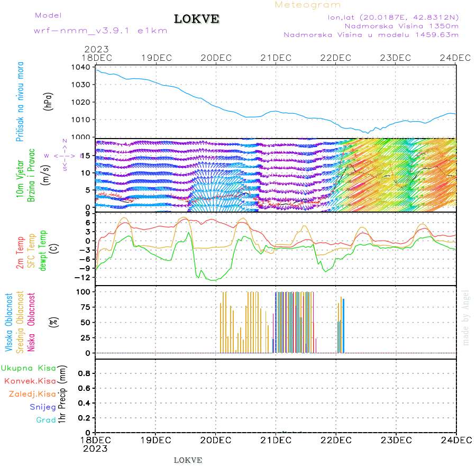This screenshot has height=476, width=476.
Task: Select the "(C)" temperature unit label
Action: (x=54, y=249)
